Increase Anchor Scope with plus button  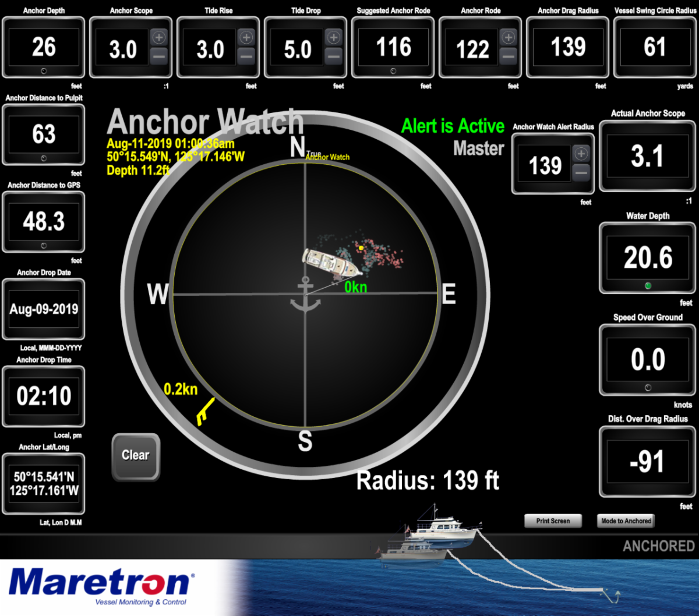(x=158, y=37)
